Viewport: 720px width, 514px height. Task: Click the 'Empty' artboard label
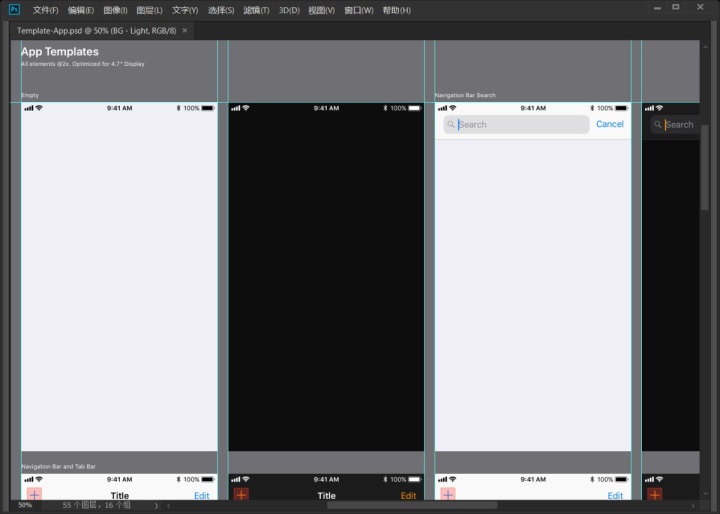tap(30, 95)
